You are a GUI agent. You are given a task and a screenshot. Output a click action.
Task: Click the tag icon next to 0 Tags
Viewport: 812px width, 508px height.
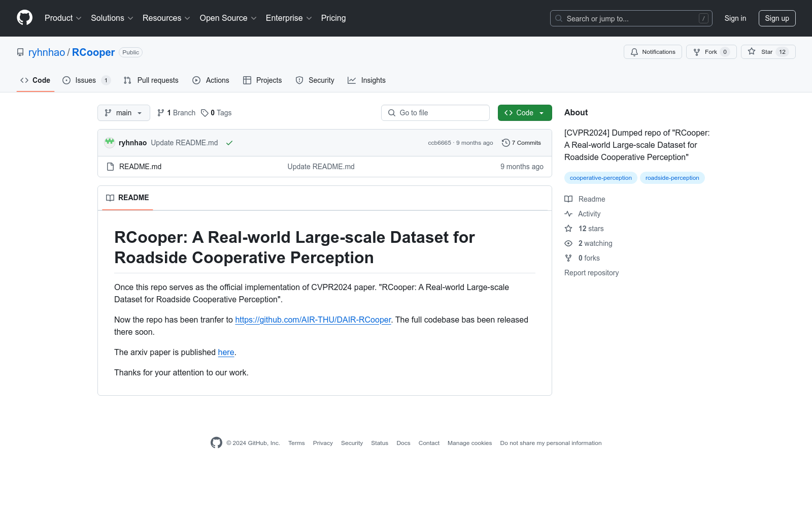(205, 113)
